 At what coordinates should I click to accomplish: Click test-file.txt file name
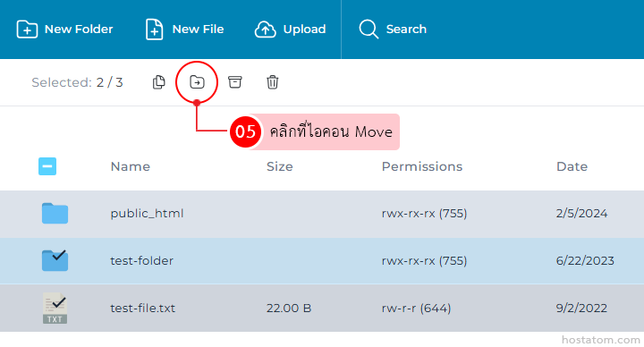[x=142, y=308]
